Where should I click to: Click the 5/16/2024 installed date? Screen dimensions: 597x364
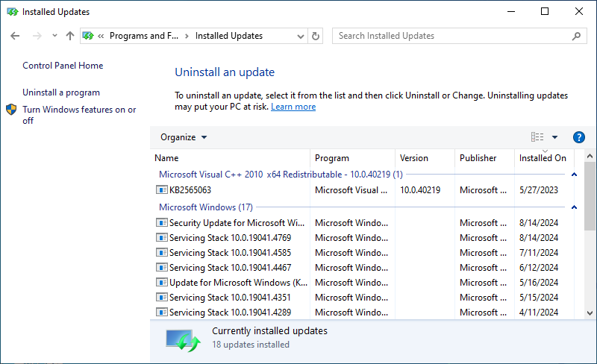pyautogui.click(x=538, y=283)
